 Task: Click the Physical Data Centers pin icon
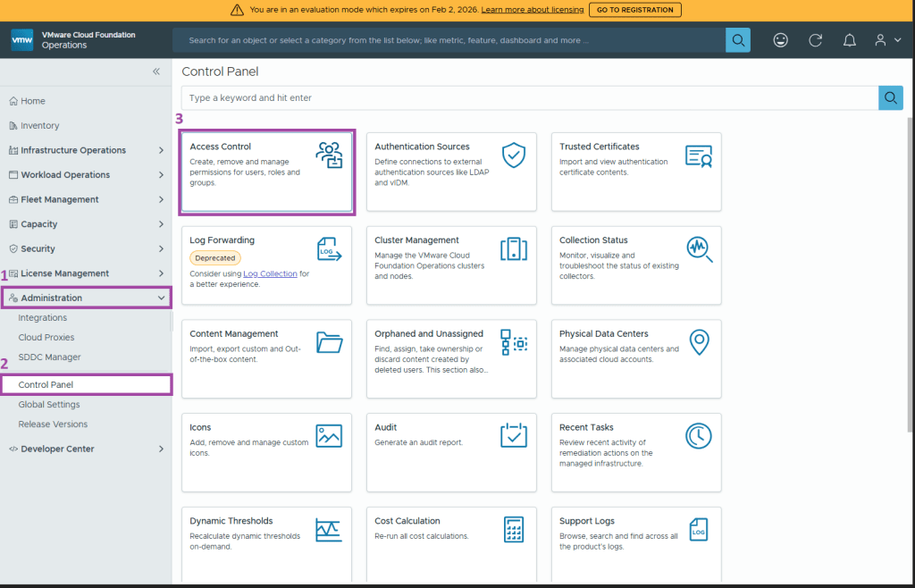pyautogui.click(x=698, y=342)
